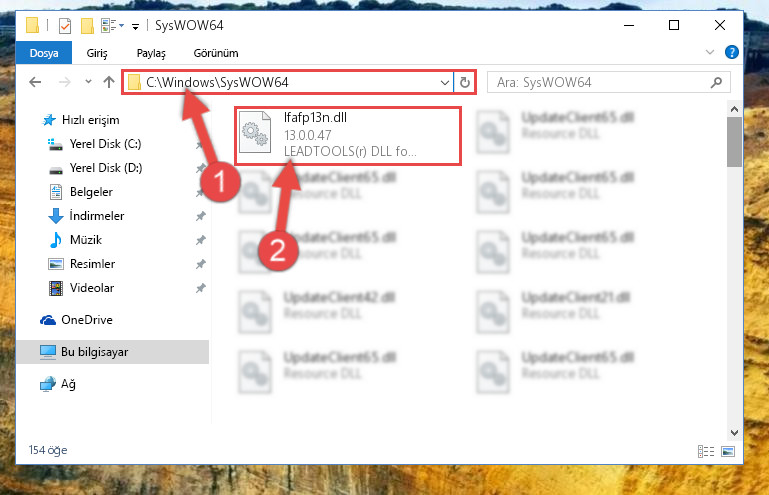
Task: Refresh the SysWOW64 folder view
Action: pyautogui.click(x=464, y=82)
